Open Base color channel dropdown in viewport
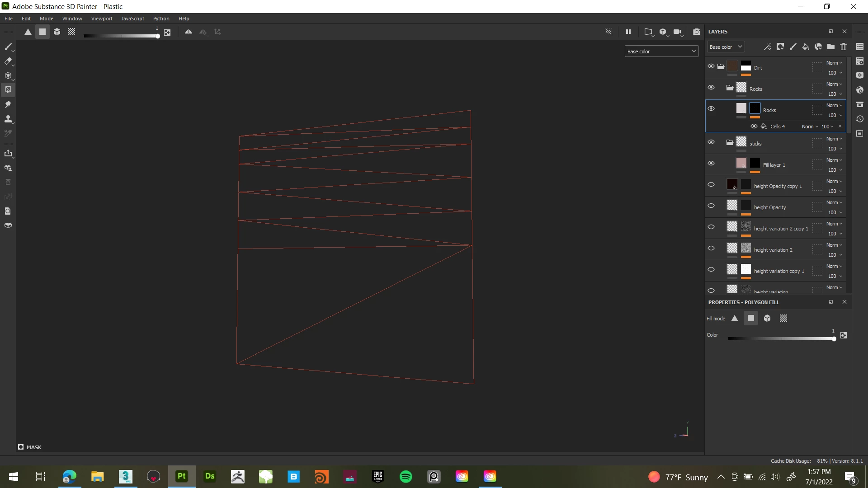 (661, 52)
